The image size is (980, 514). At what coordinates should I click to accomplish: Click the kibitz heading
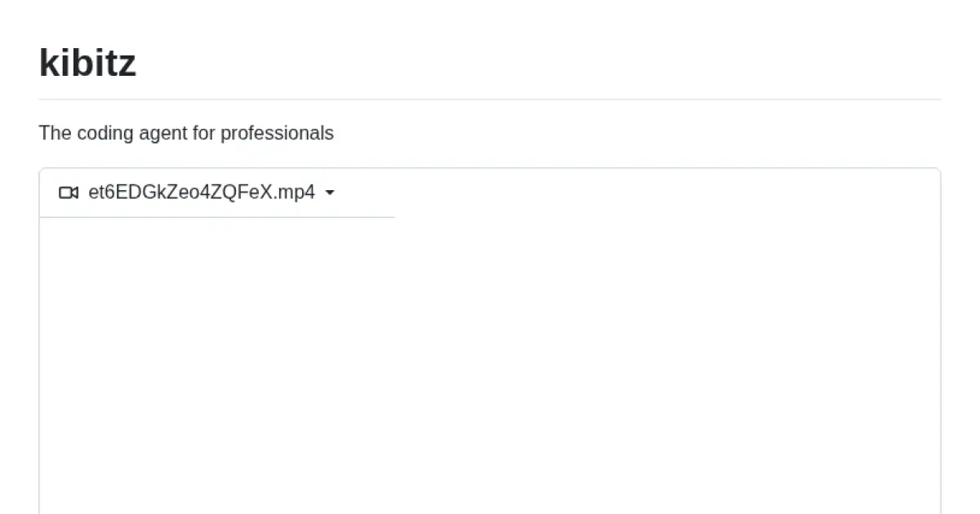[x=87, y=63]
